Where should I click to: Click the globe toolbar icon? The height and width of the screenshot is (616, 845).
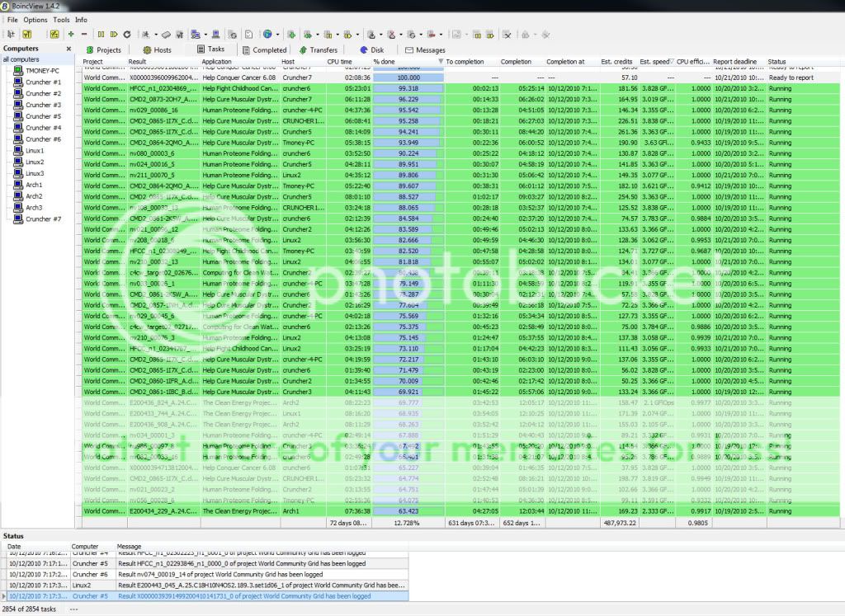[x=267, y=35]
